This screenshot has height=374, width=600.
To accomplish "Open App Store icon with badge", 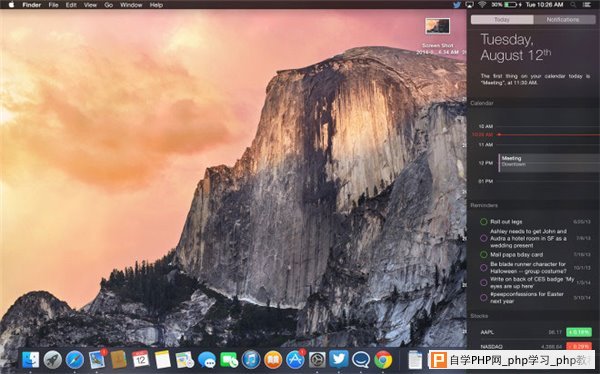I will point(295,360).
